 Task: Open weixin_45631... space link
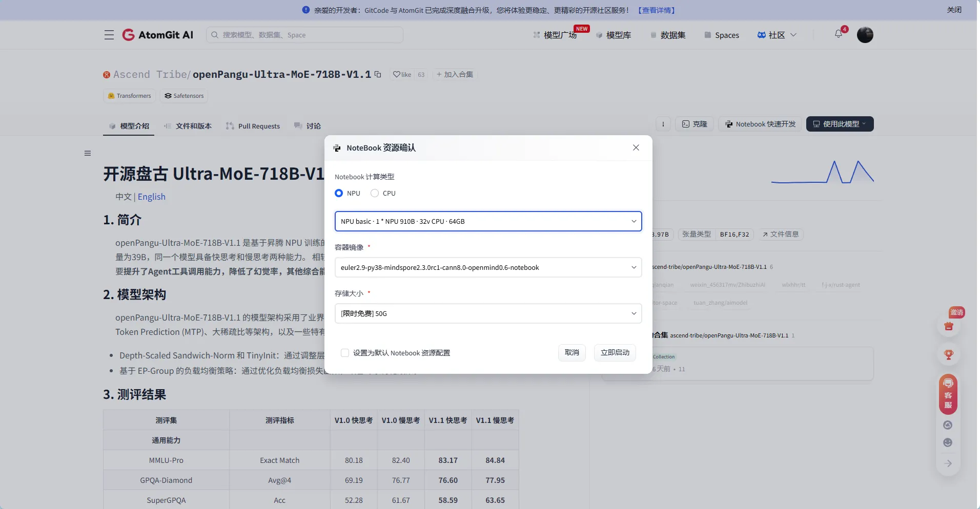[x=727, y=285]
